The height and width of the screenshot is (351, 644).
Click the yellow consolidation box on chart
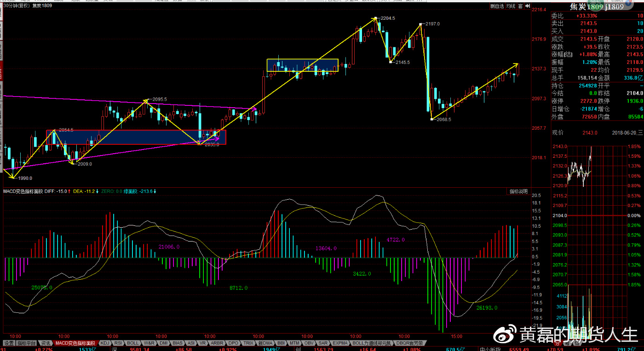click(302, 65)
